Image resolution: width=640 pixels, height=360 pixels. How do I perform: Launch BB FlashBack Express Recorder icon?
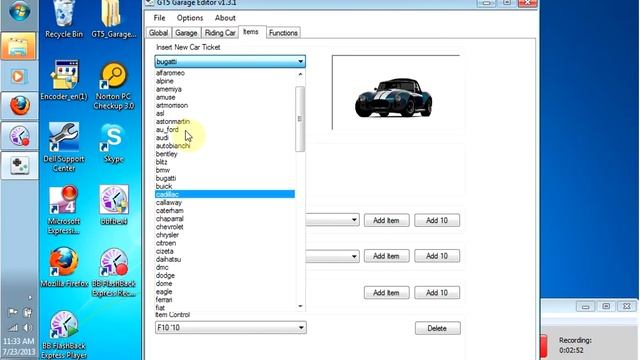(113, 273)
